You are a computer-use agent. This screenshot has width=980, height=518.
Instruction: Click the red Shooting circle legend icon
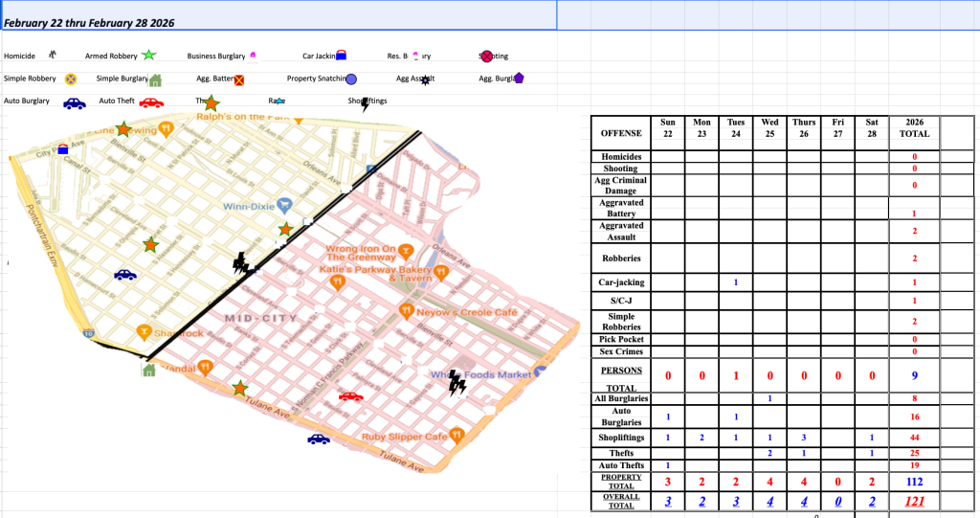pos(486,56)
